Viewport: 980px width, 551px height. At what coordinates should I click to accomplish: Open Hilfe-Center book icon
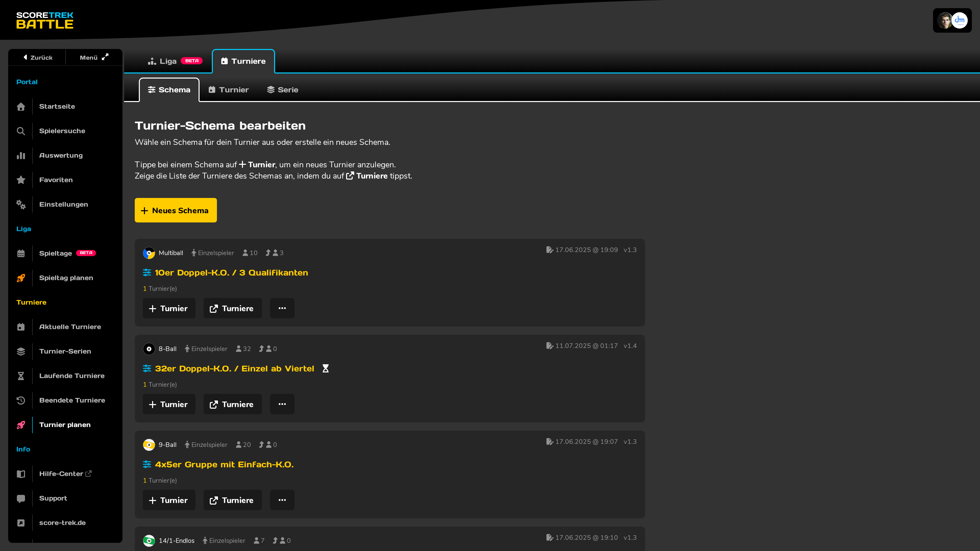click(x=21, y=474)
